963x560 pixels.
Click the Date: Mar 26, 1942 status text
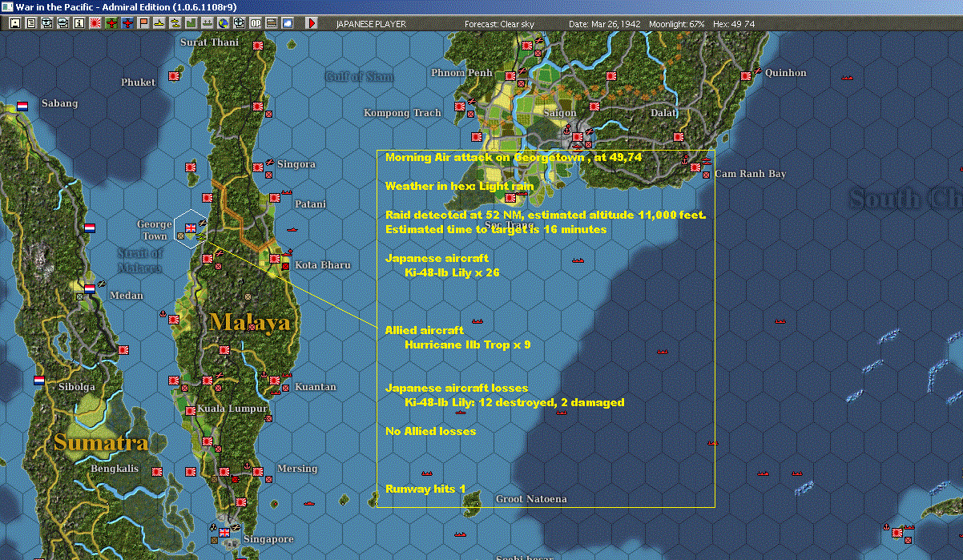(603, 24)
